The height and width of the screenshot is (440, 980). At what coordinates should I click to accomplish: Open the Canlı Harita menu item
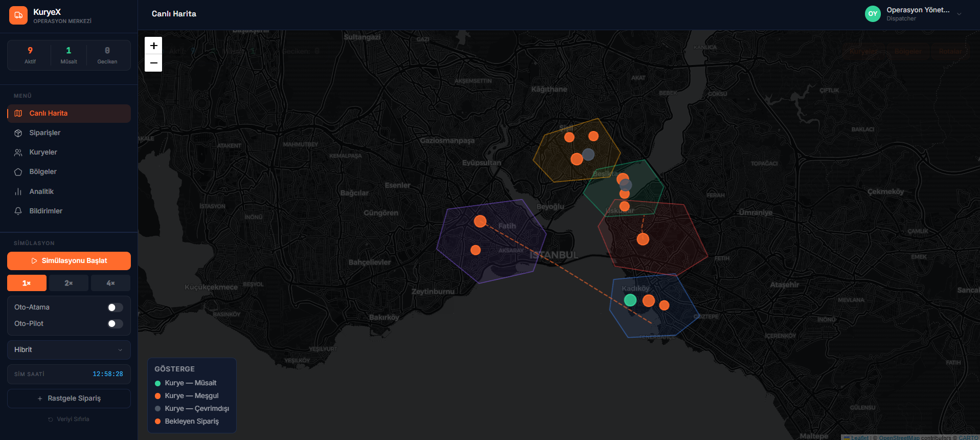(x=69, y=114)
